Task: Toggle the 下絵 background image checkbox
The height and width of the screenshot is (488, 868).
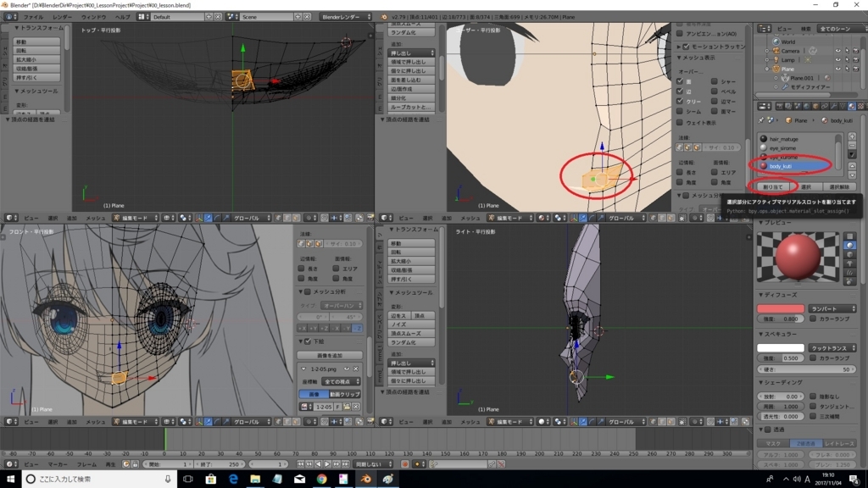Action: pos(308,341)
